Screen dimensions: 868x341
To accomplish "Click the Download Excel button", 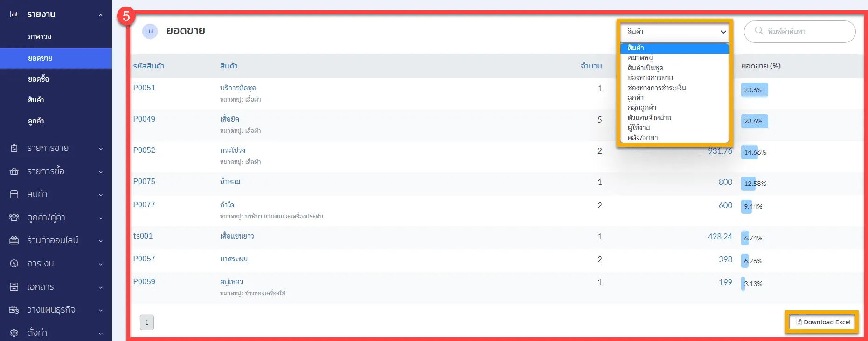I will click(823, 322).
